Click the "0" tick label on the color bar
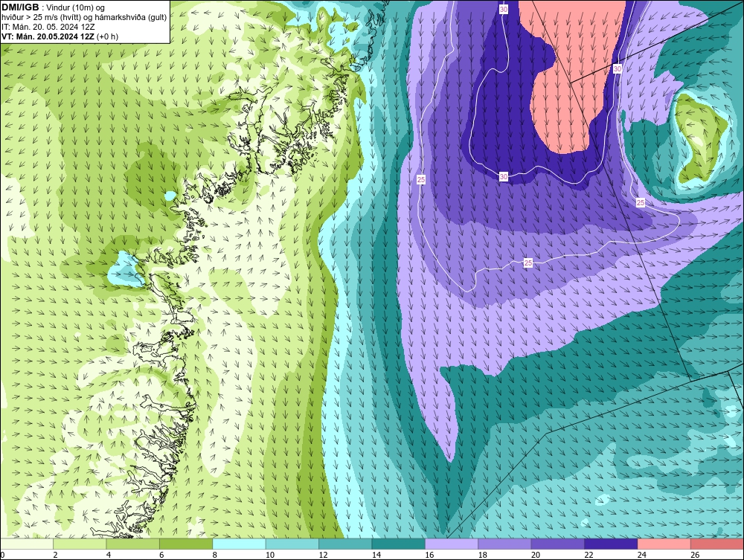The height and width of the screenshot is (560, 744). click(x=2, y=555)
